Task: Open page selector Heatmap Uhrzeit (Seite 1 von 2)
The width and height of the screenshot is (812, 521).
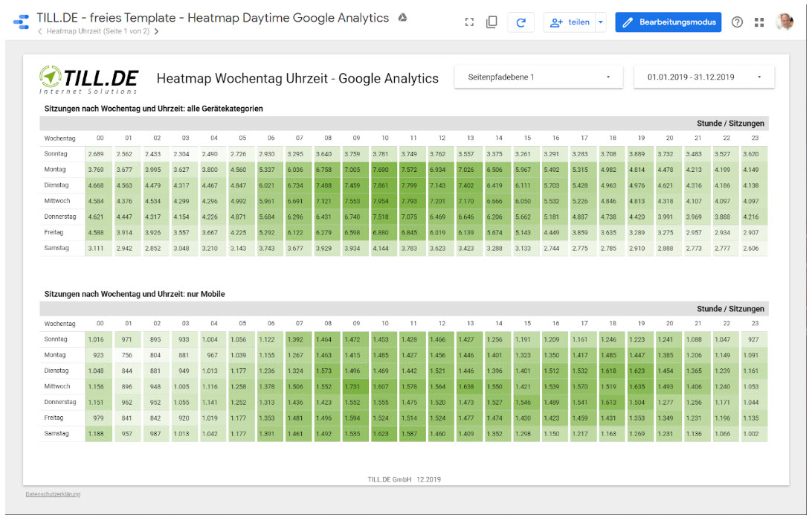Action: click(98, 31)
